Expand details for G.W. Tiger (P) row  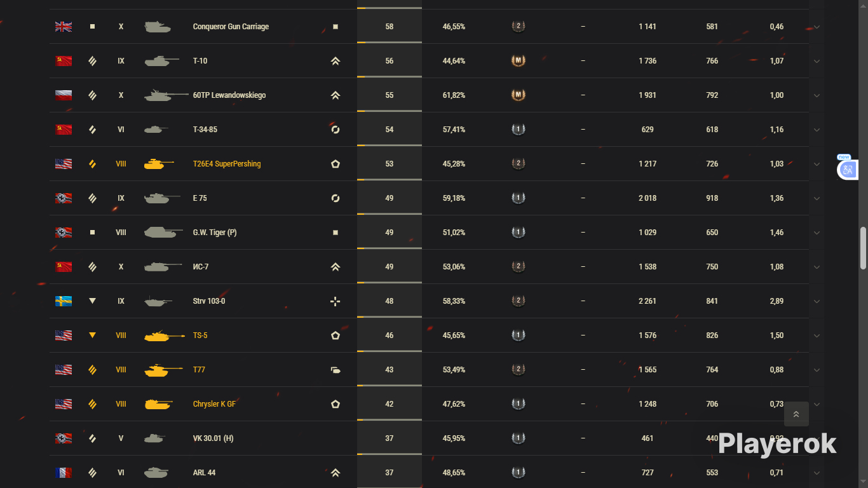(817, 233)
